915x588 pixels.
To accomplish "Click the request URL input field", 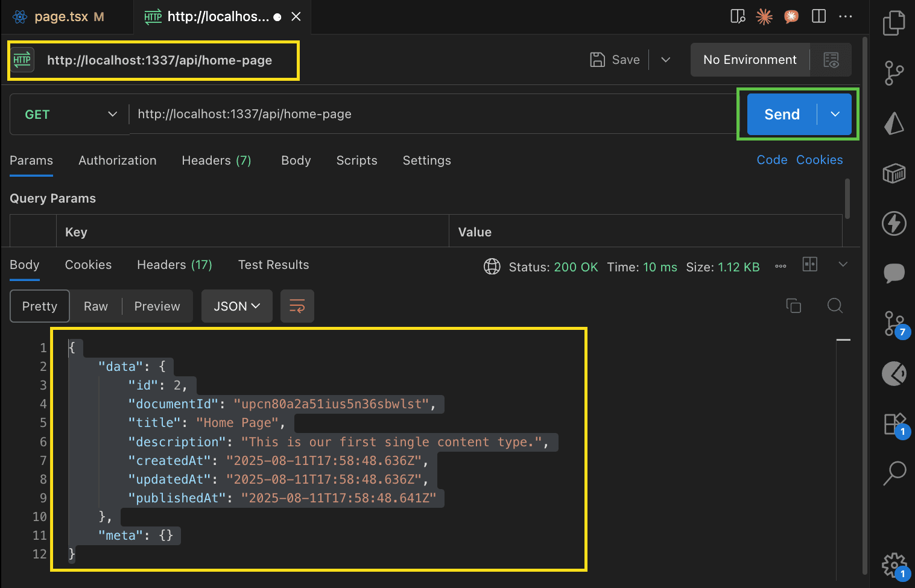I will (x=422, y=115).
